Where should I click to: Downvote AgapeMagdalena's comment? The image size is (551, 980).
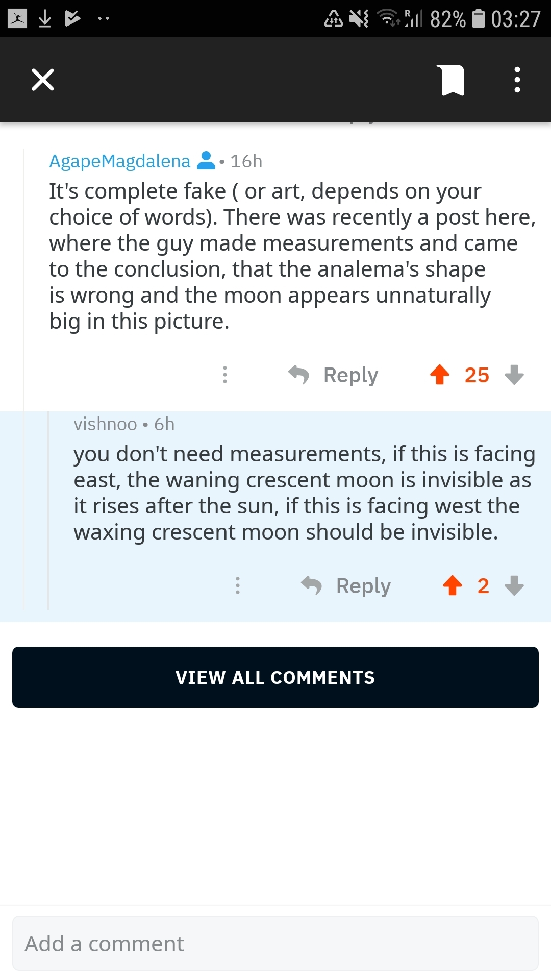[x=514, y=375]
